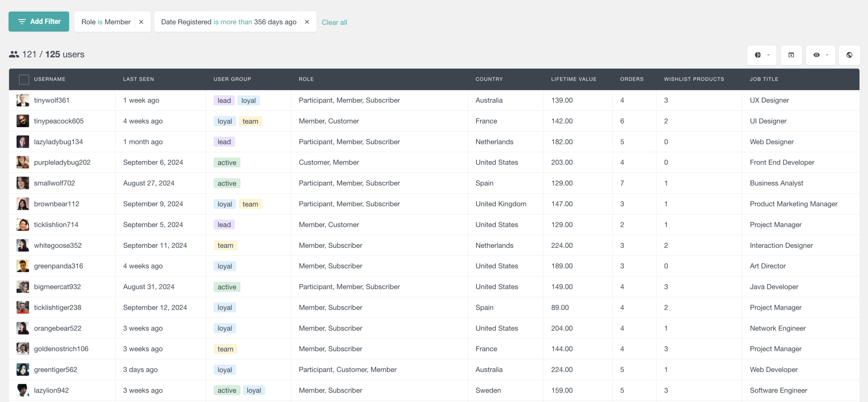This screenshot has width=868, height=402.
Task: Open user tinypeacock605 username
Action: (59, 121)
